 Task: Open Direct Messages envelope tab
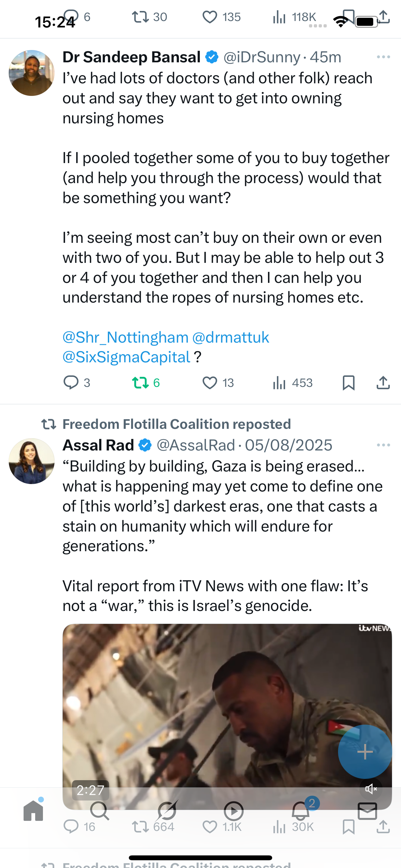tap(367, 811)
